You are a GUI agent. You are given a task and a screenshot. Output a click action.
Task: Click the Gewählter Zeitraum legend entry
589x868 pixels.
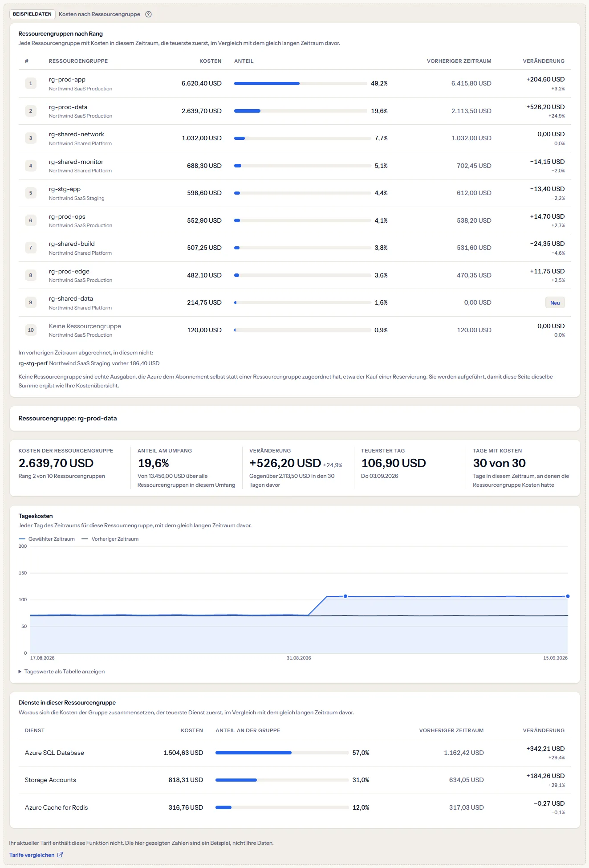[47, 539]
